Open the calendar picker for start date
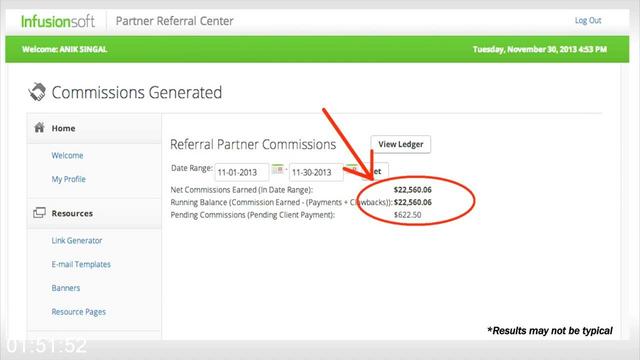The width and height of the screenshot is (640, 360). point(278,169)
